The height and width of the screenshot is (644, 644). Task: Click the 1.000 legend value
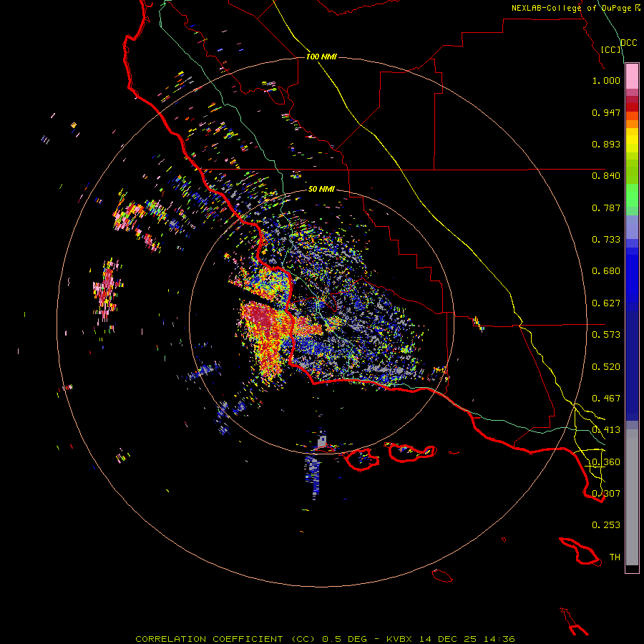click(x=606, y=80)
